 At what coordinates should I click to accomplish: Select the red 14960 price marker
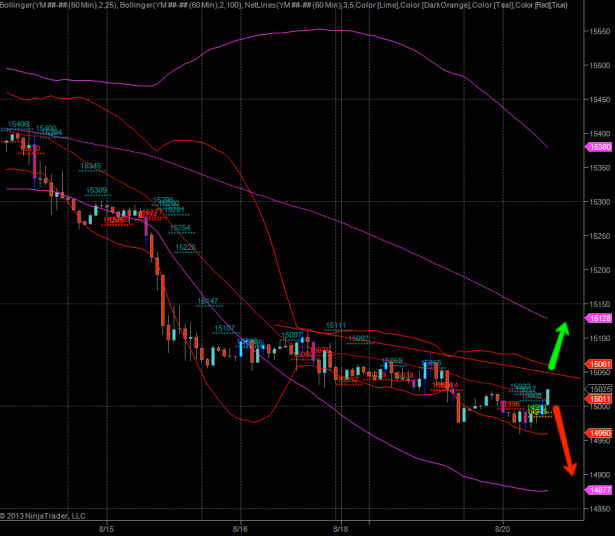click(600, 433)
